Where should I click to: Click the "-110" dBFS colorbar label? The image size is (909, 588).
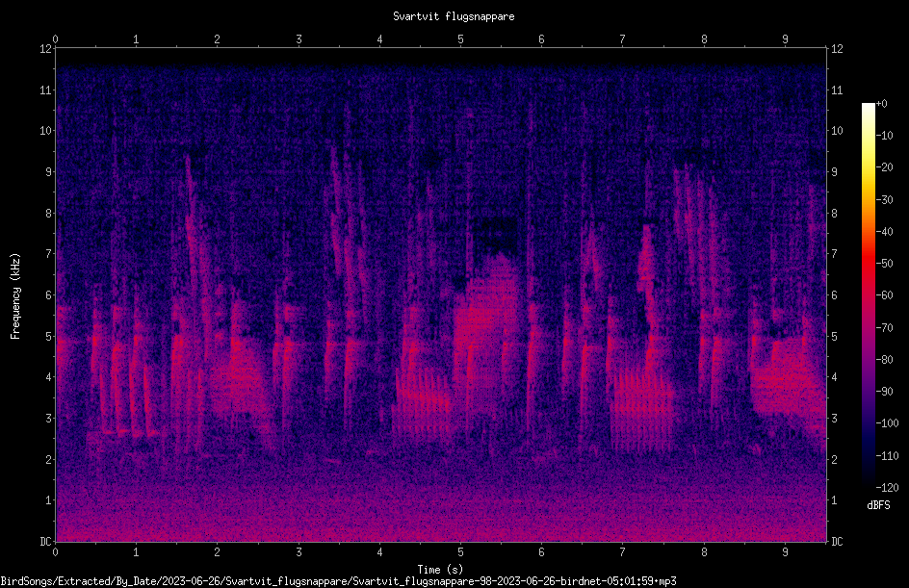pos(887,456)
